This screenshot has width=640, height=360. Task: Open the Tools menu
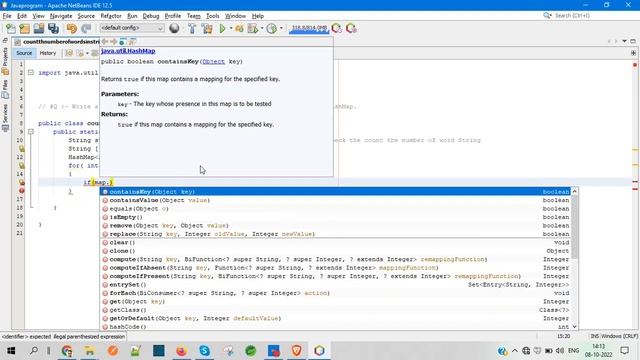[x=212, y=16]
